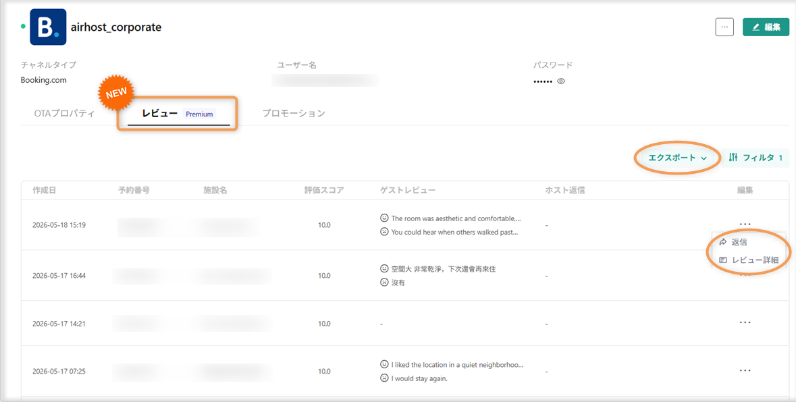
Task: Click the date 2026-05-17 07:25
Action: [59, 371]
